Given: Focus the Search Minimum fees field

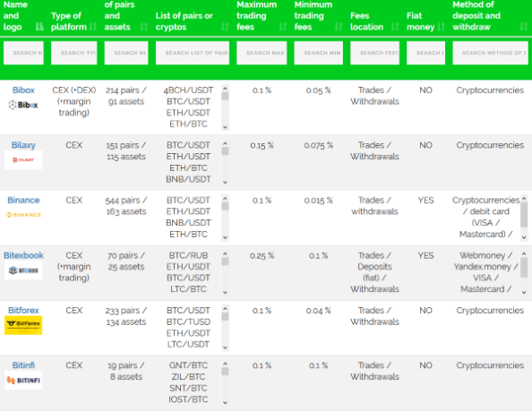Looking at the screenshot, I should click(x=319, y=53).
